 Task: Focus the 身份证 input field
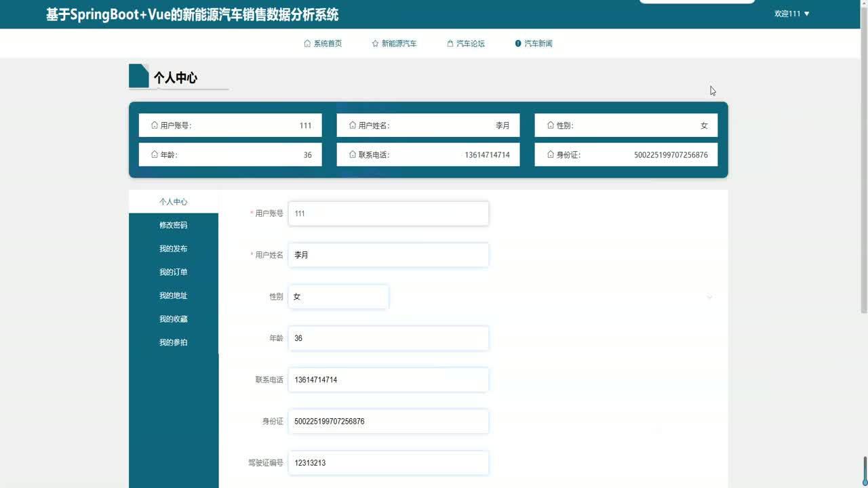click(389, 421)
